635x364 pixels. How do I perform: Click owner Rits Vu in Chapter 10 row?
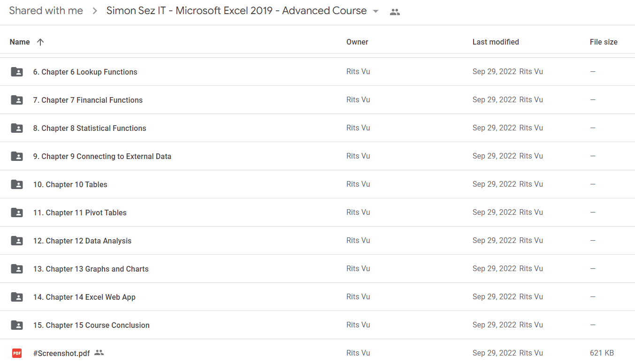coord(358,184)
